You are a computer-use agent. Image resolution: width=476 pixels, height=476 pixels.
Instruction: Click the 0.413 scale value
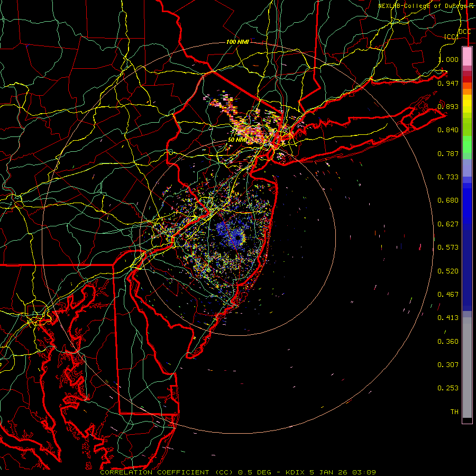[448, 318]
